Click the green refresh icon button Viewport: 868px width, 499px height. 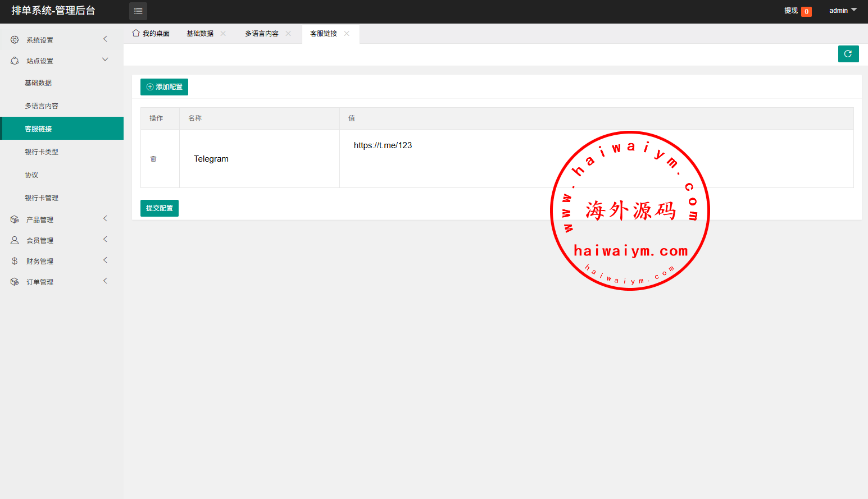[848, 54]
